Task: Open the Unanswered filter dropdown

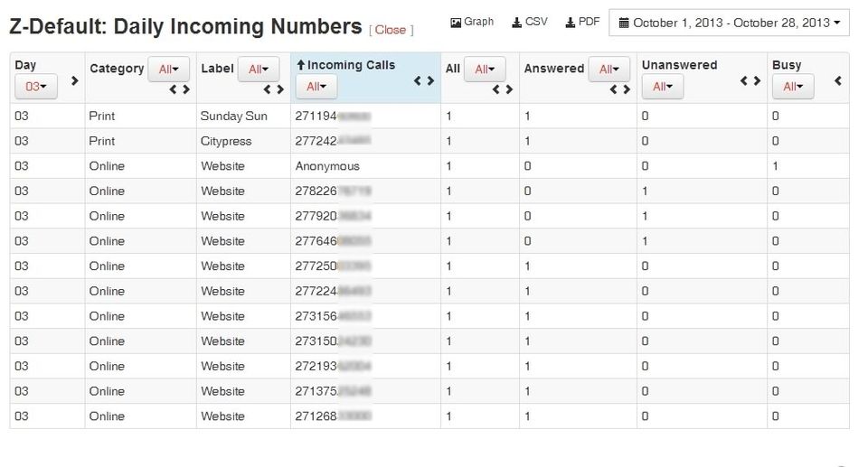Action: click(663, 87)
